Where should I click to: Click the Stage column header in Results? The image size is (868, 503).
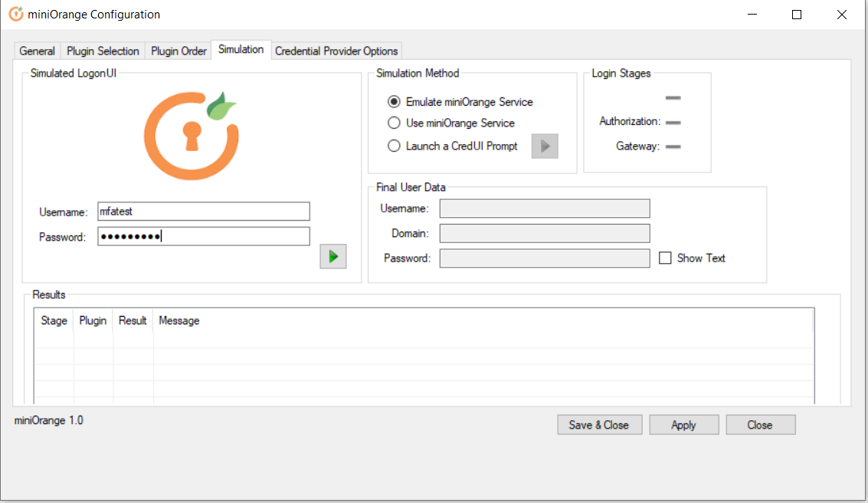click(54, 321)
